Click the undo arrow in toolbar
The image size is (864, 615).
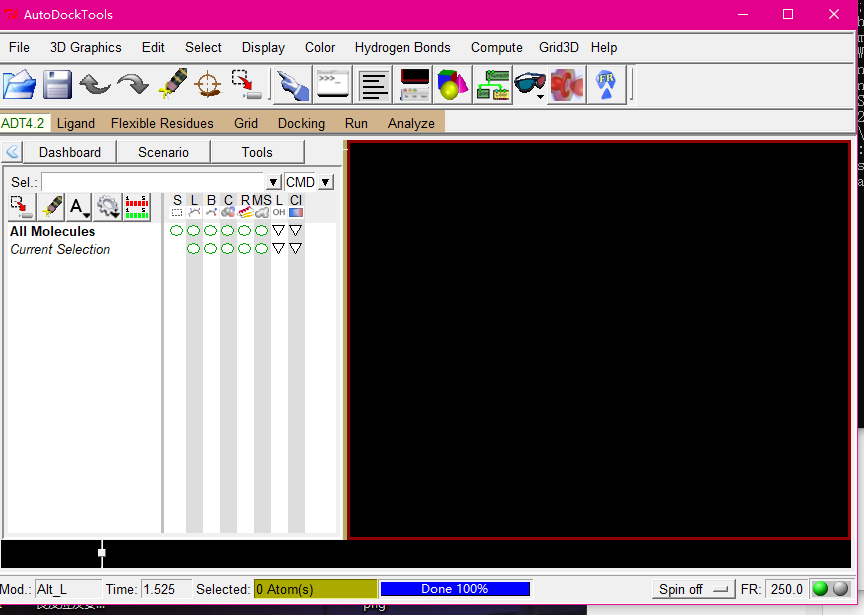click(x=95, y=84)
